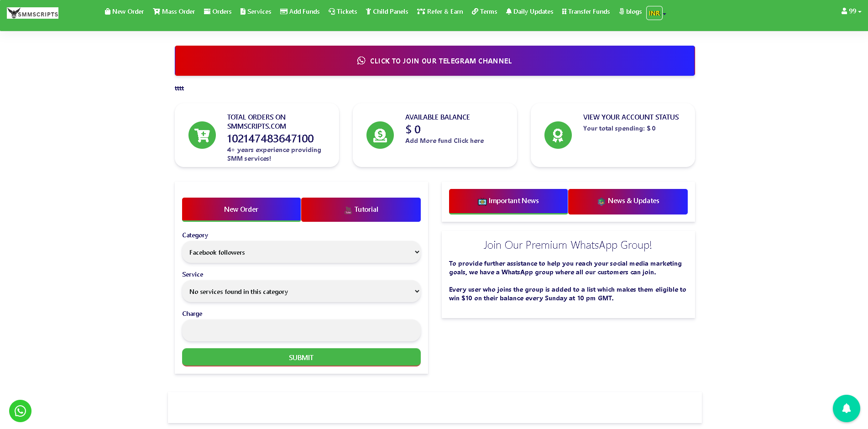The image size is (868, 429).
Task: Open the Service dropdown list
Action: (x=301, y=292)
